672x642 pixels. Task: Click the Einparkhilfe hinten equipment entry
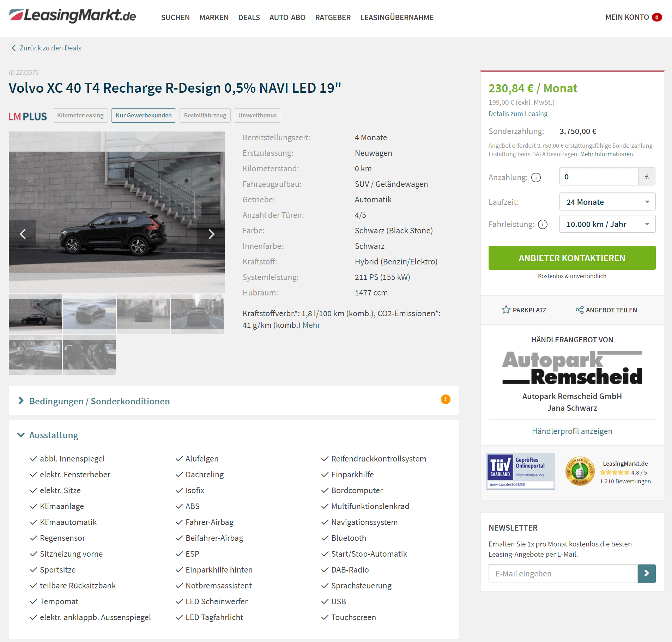[x=214, y=570]
